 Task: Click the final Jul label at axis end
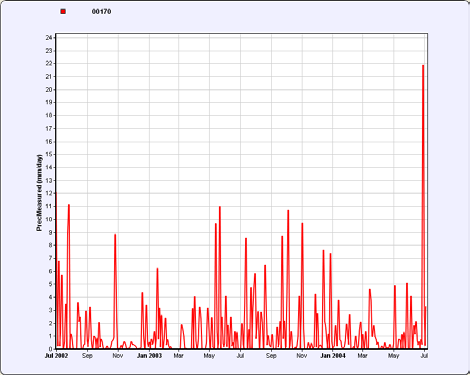click(x=424, y=356)
